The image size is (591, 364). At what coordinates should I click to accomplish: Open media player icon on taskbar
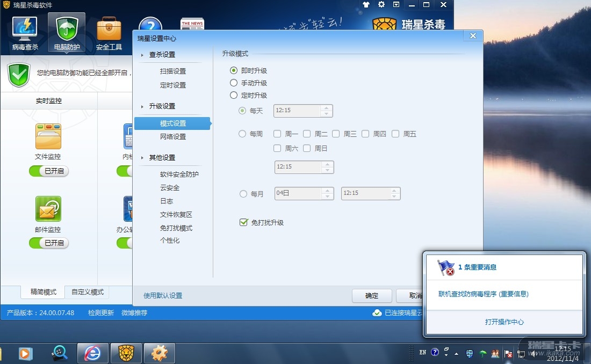point(25,353)
